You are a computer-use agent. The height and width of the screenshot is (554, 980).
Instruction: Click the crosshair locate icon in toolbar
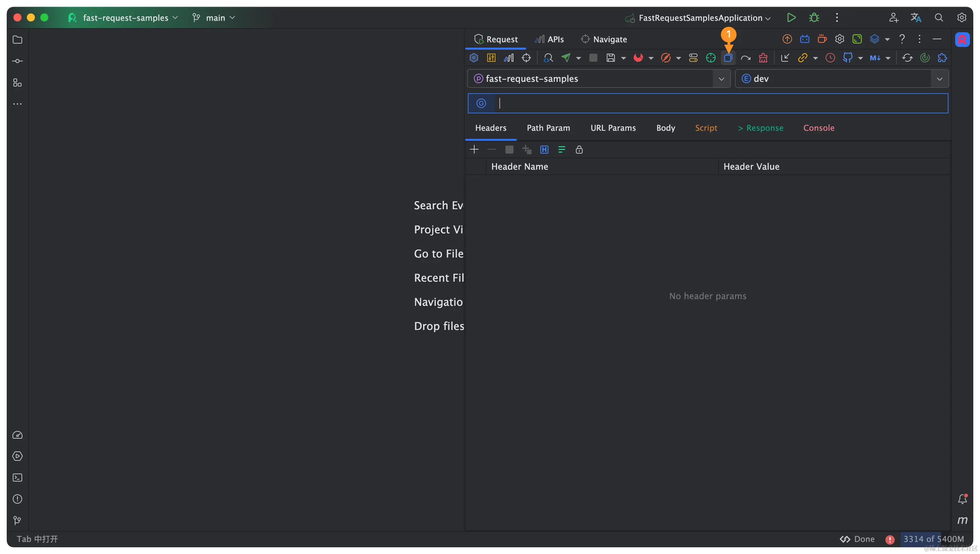click(x=526, y=58)
